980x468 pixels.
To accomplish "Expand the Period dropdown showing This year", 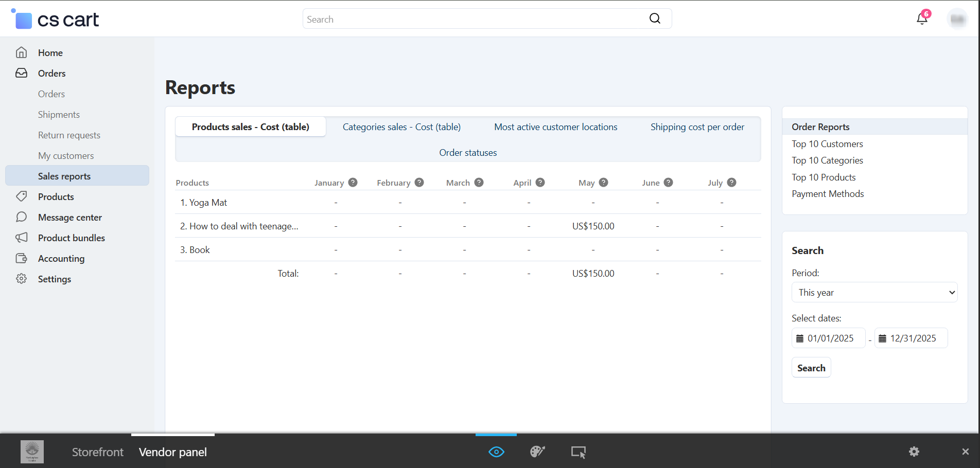I will point(874,293).
